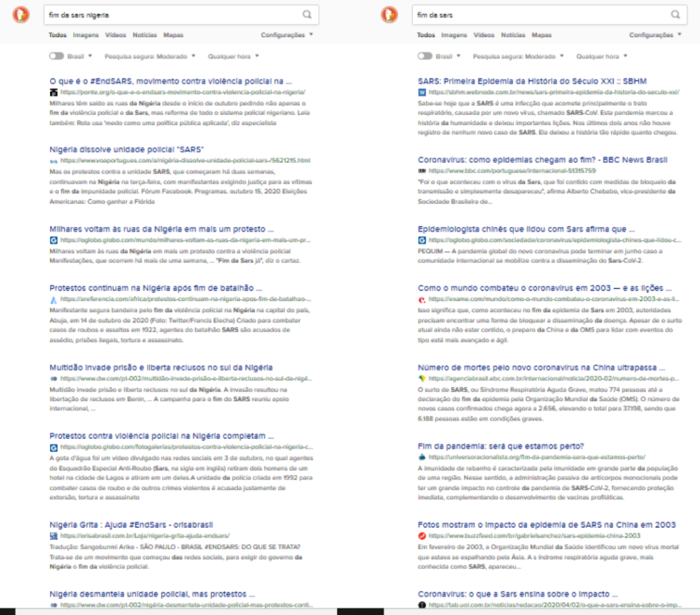Click orisabrasil.com.br URL under 'Nigéria Grita'
Screen dimensions: 700x615
pos(145,536)
